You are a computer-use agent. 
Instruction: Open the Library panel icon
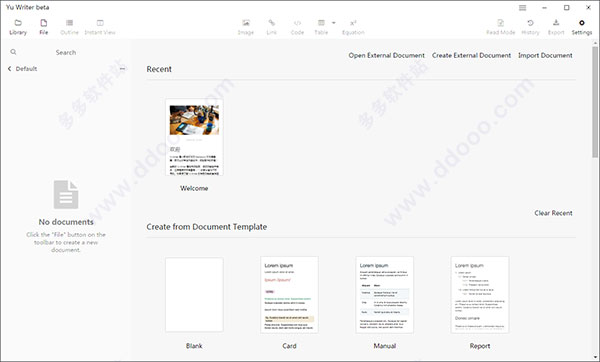pos(18,27)
